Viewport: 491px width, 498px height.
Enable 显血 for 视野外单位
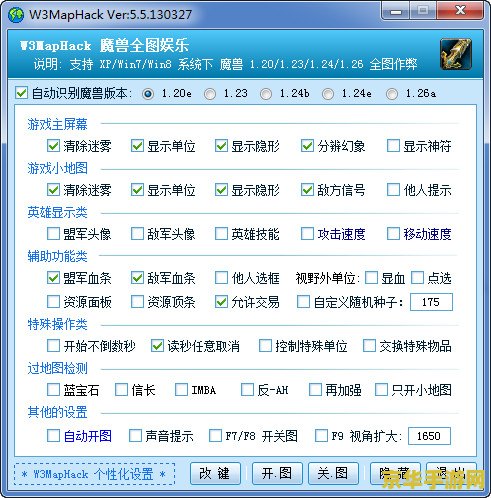coord(371,278)
